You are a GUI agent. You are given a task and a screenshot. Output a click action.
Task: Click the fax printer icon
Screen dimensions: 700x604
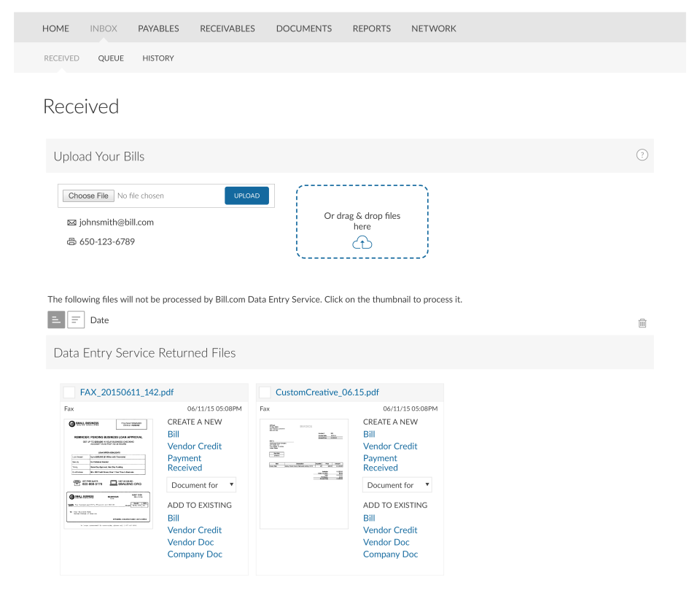coord(71,242)
